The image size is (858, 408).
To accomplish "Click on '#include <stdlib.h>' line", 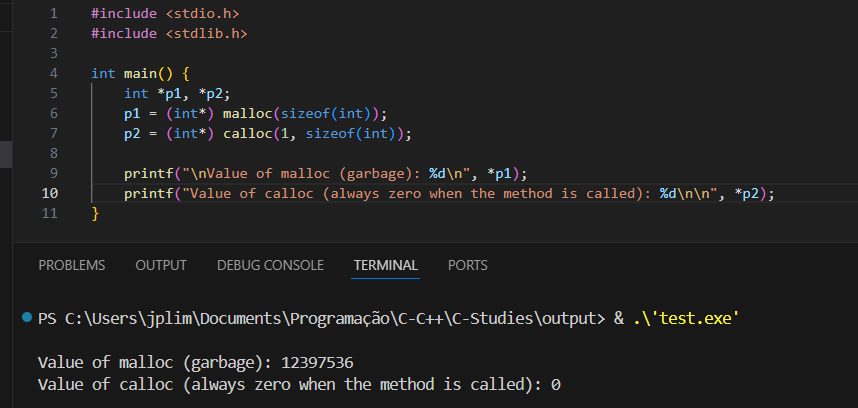I will tap(169, 33).
